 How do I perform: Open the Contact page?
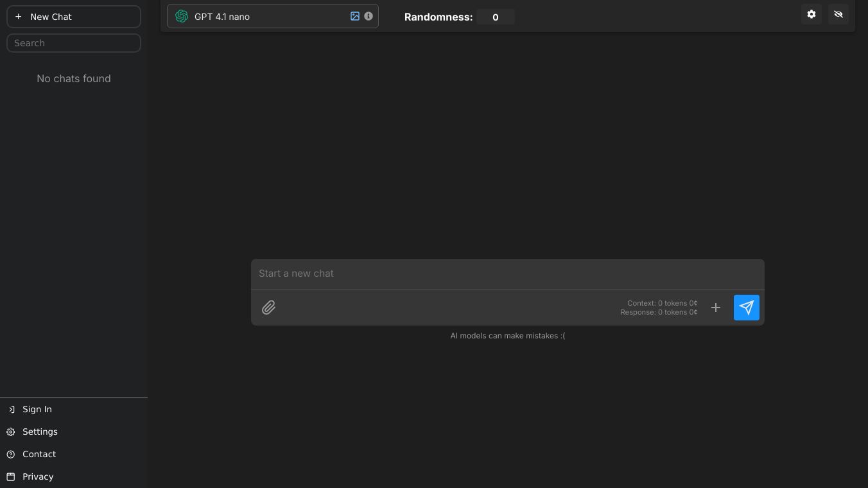click(74, 454)
